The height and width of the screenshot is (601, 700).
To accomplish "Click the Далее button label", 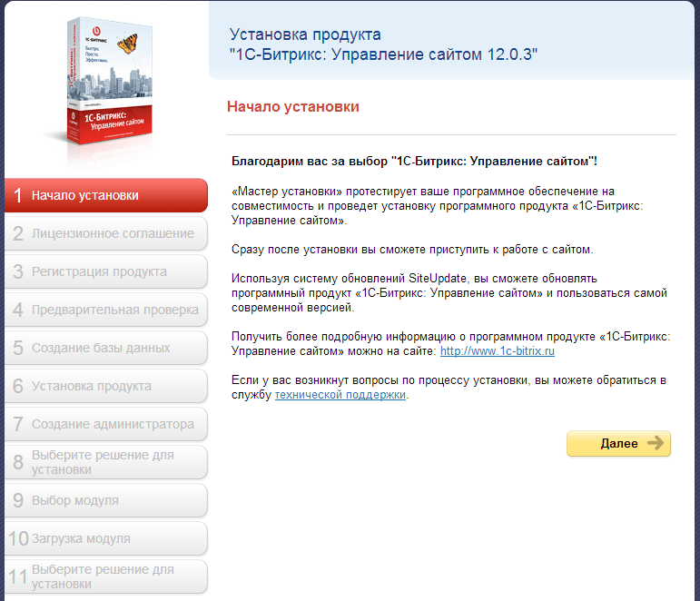I will point(619,443).
